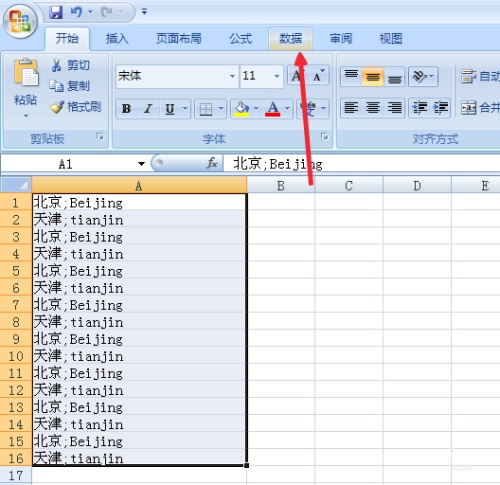
Task: Toggle middle vertical alignment
Action: click(x=373, y=77)
